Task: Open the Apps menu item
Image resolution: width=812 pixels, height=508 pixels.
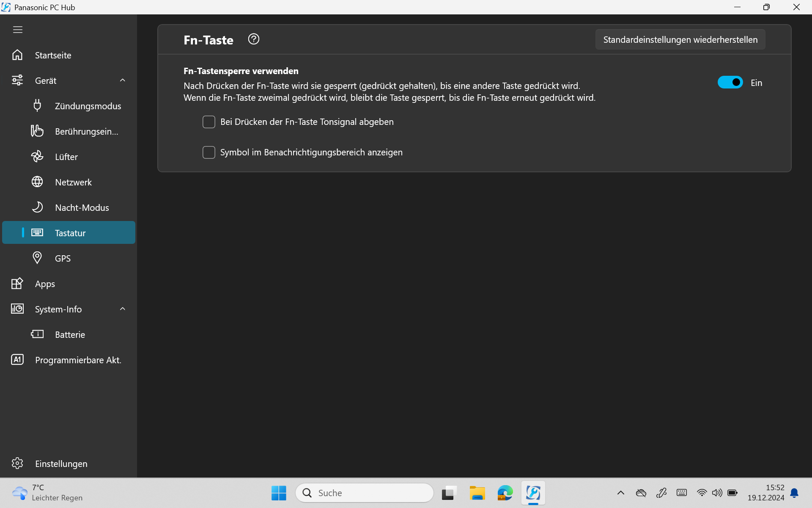Action: tap(45, 284)
